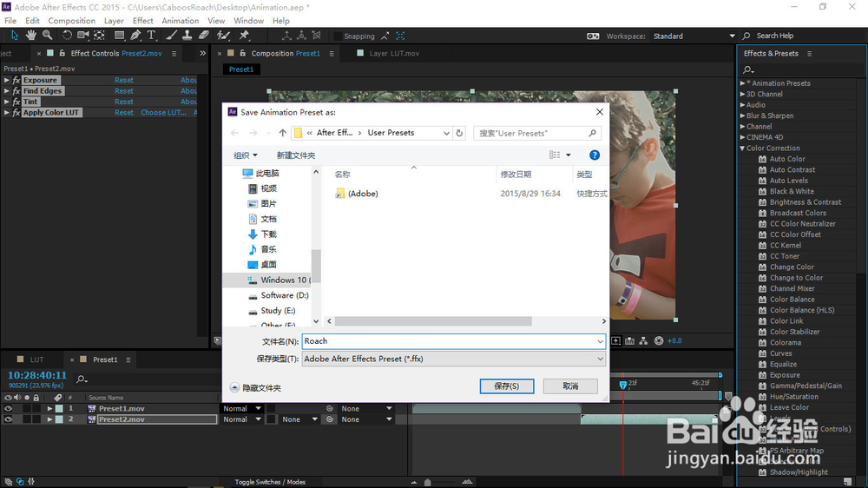Click the sync settings icon beside Workspace
The height and width of the screenshot is (488, 868).
[x=592, y=36]
